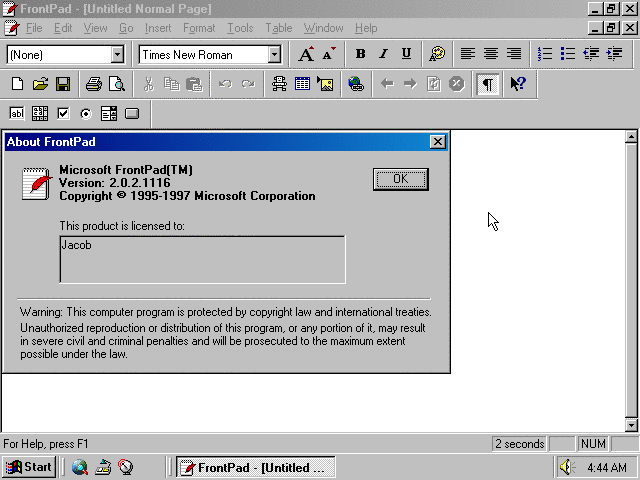The image size is (640, 480).
Task: Click the Refresh page icon
Action: click(x=433, y=84)
